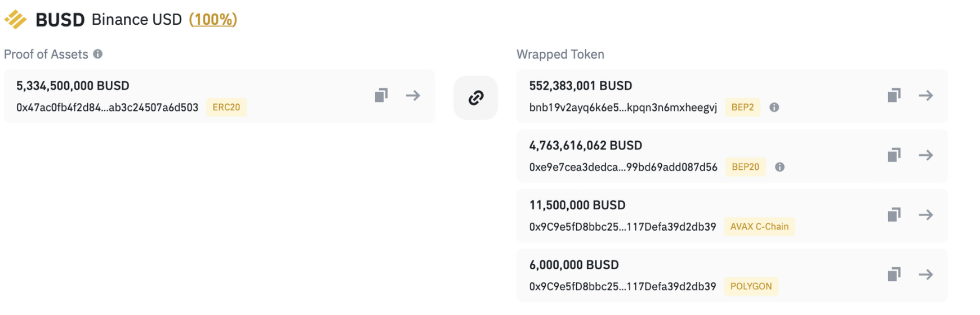Screen dimensions: 980x315
Task: Copy the BEP20 wrapped token address
Action: click(x=894, y=155)
